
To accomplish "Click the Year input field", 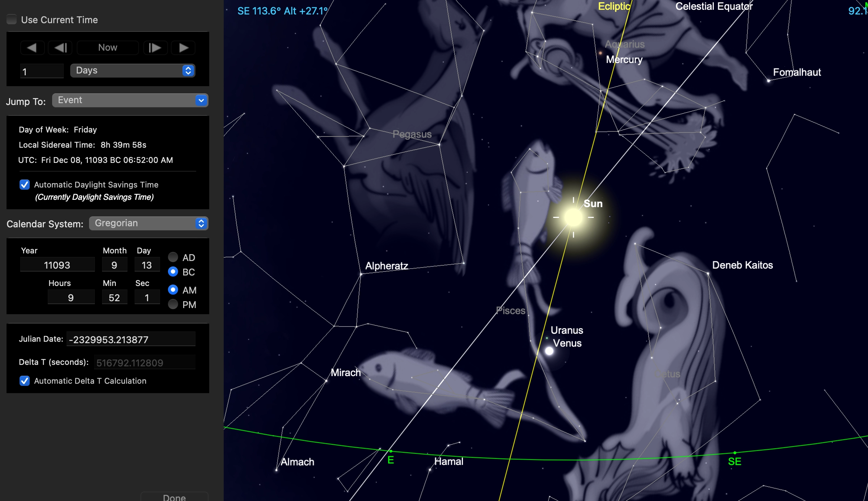I will (x=57, y=265).
